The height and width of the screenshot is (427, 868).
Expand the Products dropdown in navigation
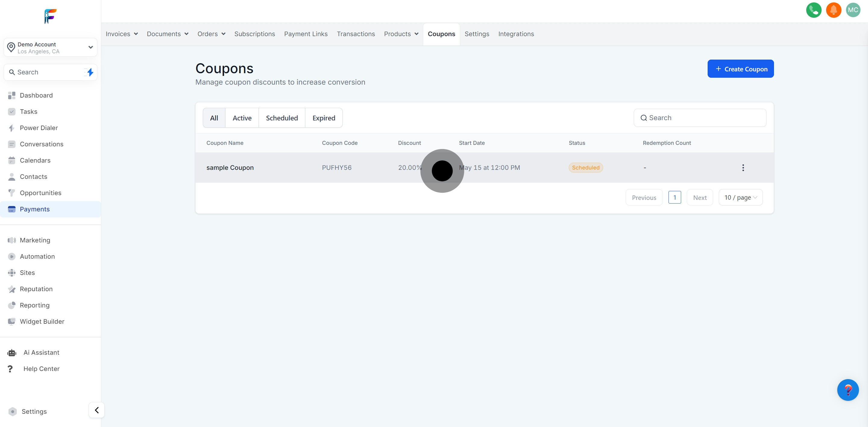(401, 34)
